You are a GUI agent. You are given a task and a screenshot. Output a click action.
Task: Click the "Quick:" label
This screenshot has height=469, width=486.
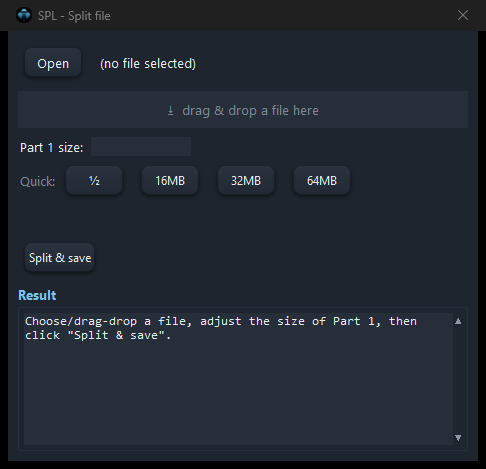[x=38, y=181]
